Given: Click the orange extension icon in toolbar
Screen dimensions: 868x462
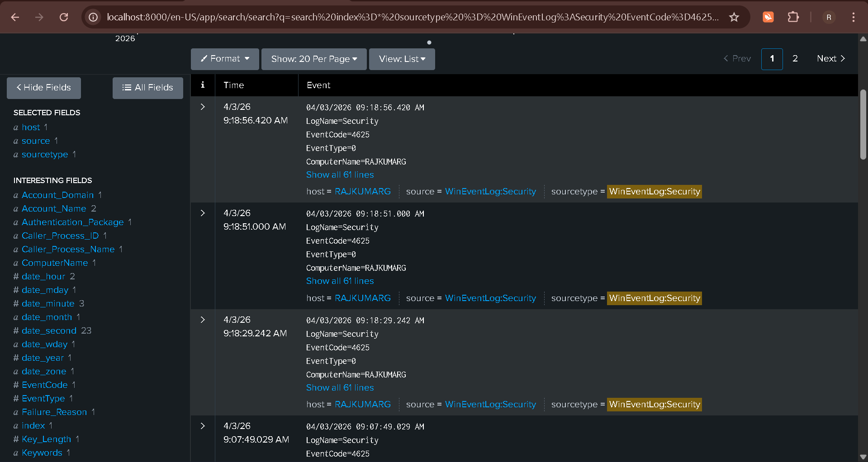Looking at the screenshot, I should tap(768, 17).
